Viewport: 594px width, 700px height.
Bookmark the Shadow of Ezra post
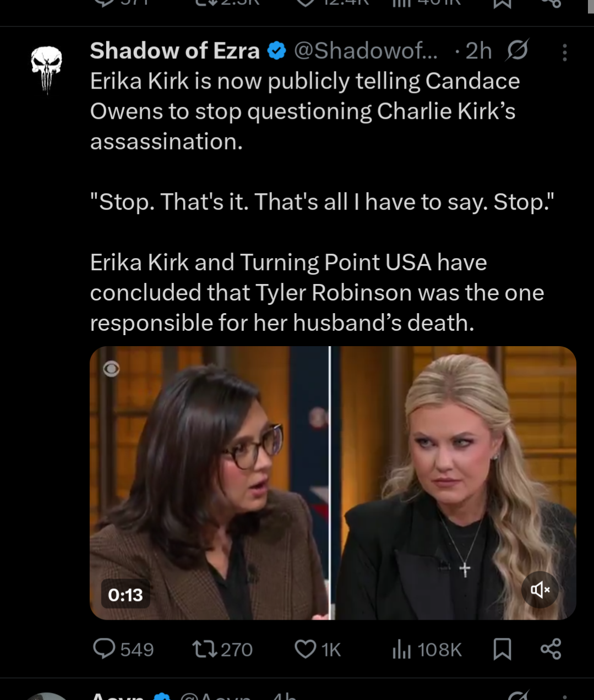click(x=502, y=649)
